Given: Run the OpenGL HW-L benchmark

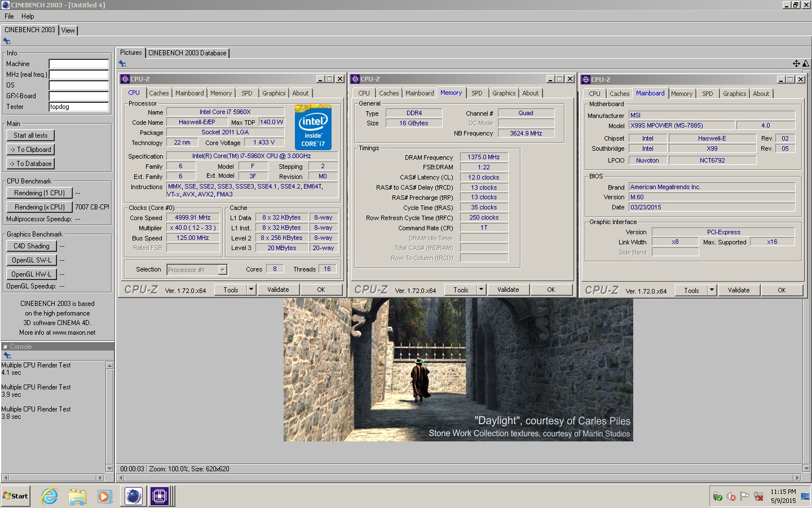Looking at the screenshot, I should coord(32,274).
